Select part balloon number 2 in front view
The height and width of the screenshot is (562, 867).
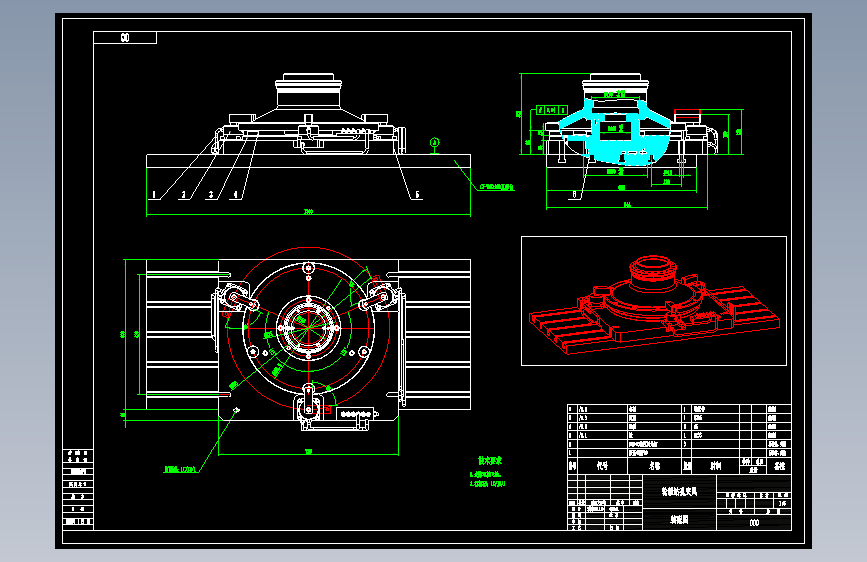coord(184,194)
